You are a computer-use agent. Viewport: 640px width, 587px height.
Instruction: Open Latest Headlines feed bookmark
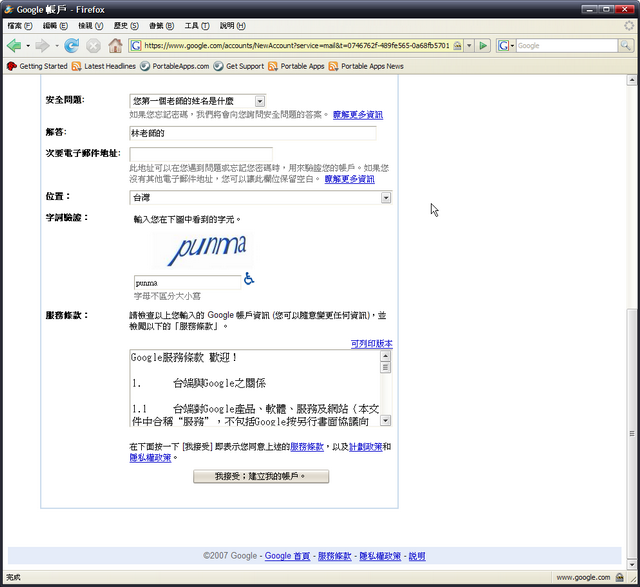click(x=104, y=66)
